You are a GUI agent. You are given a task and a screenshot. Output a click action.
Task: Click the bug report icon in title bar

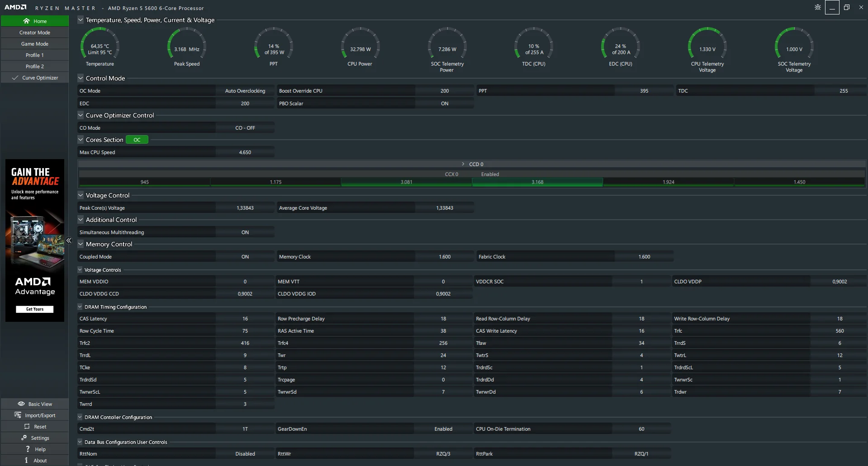[817, 7]
